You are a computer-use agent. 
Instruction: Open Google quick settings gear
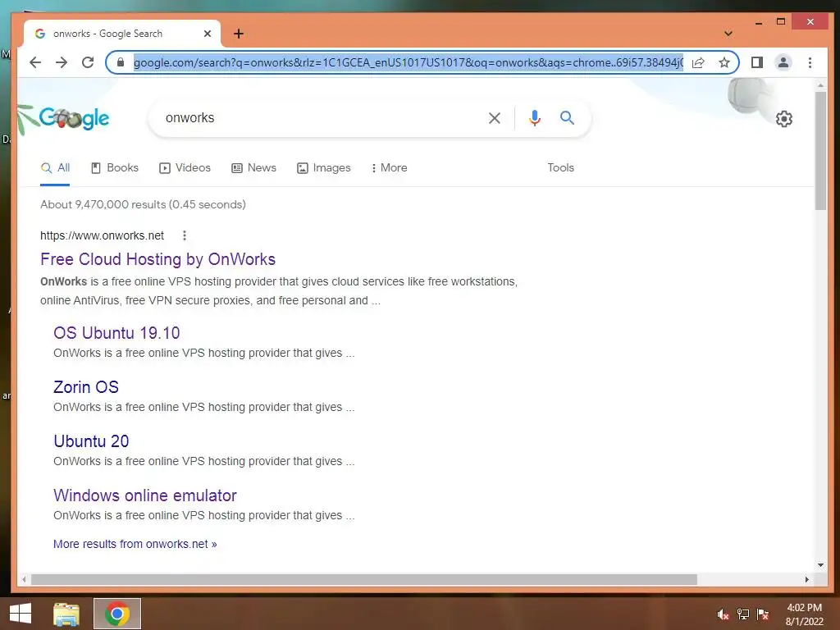click(783, 119)
